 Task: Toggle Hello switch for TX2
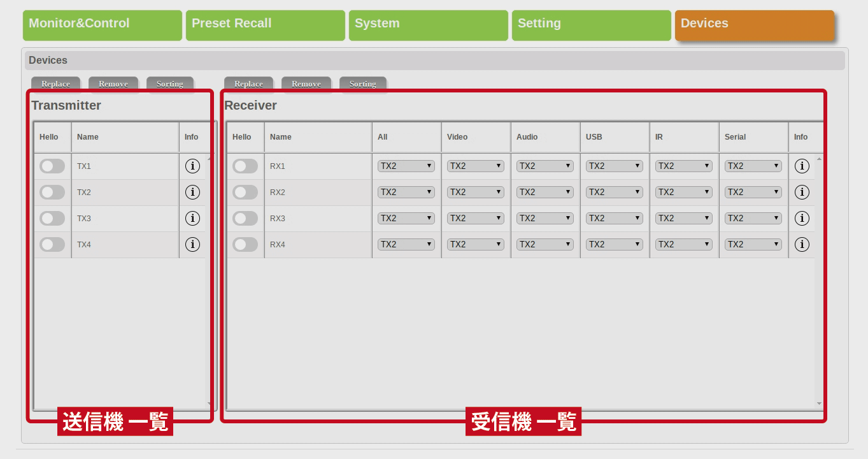pyautogui.click(x=52, y=192)
